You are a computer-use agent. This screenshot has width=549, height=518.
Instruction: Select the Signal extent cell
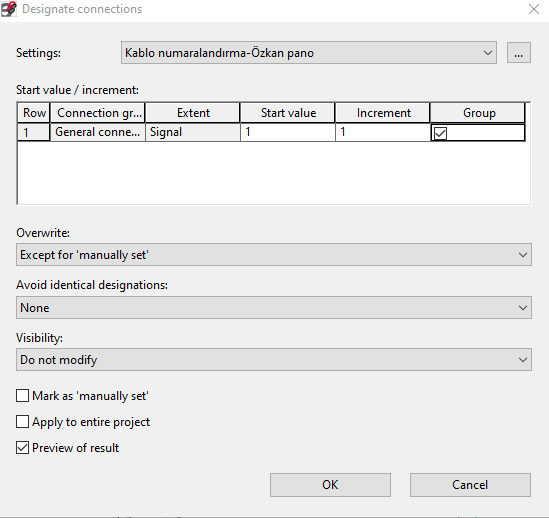tap(193, 132)
